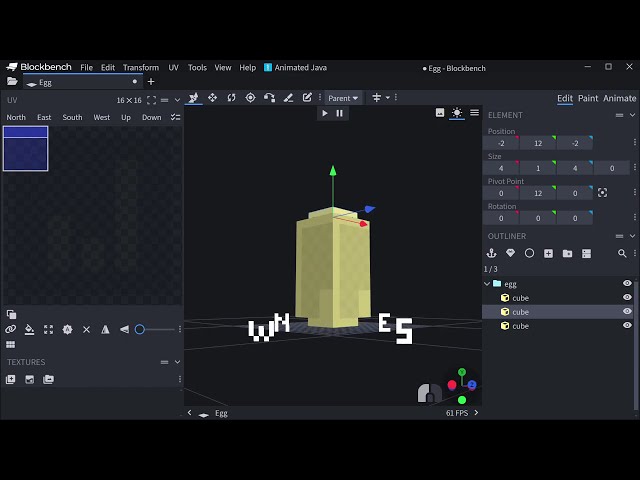
Task: Click UV fullscreen brackets icon
Action: point(151,100)
